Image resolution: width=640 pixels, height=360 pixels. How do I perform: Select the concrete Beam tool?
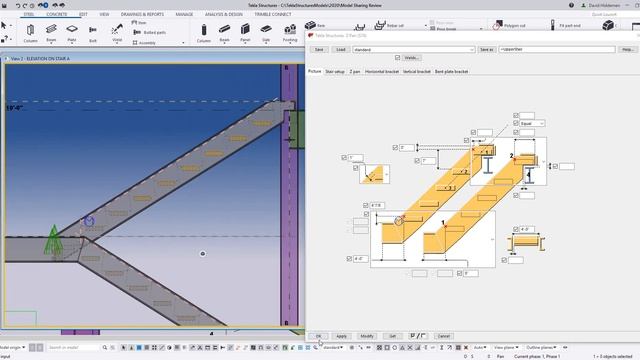[224, 33]
